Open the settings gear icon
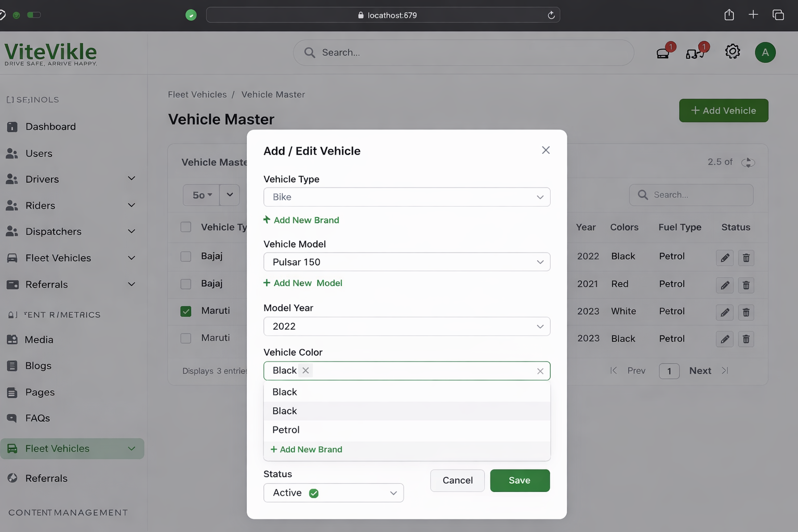 click(733, 51)
